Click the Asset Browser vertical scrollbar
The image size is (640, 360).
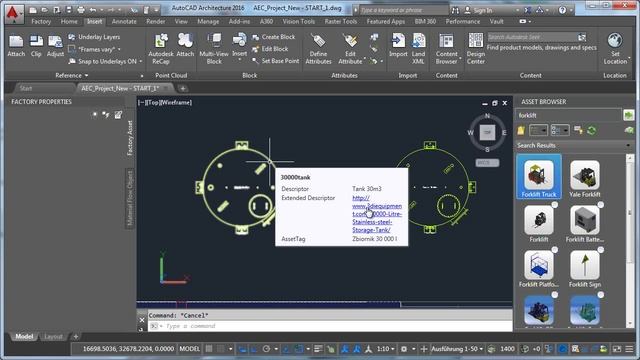(x=630, y=241)
